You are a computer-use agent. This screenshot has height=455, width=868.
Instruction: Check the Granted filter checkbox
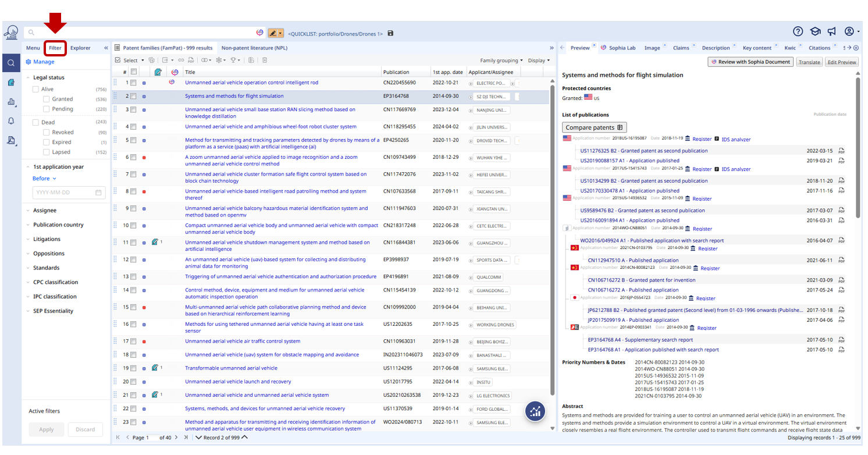pyautogui.click(x=47, y=99)
